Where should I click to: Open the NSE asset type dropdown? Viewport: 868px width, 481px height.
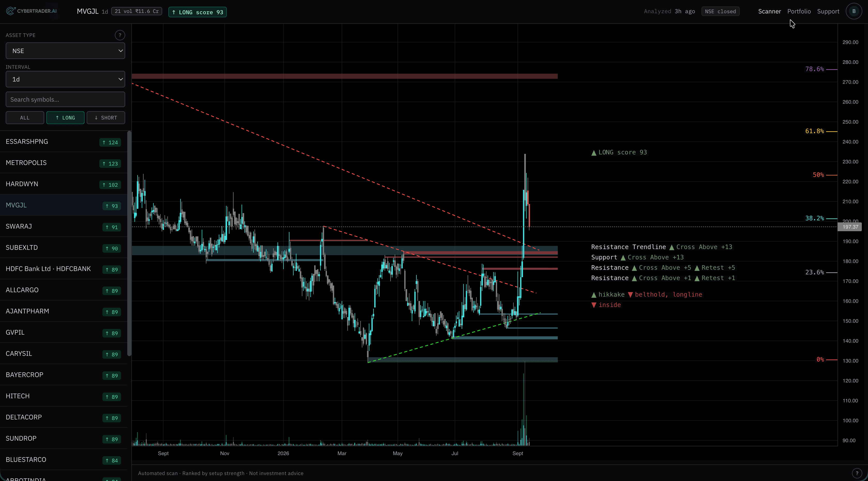point(65,51)
